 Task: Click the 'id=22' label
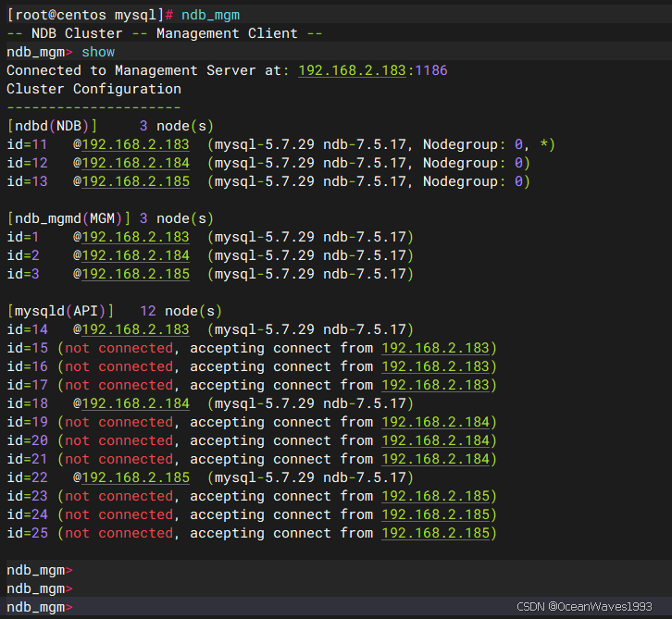coord(27,477)
